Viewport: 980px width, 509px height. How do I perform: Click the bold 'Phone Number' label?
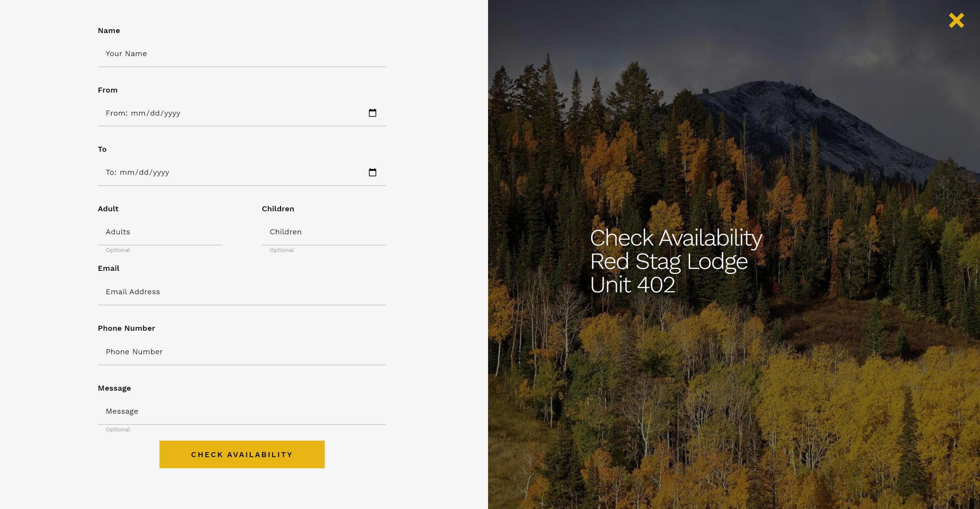pyautogui.click(x=126, y=328)
